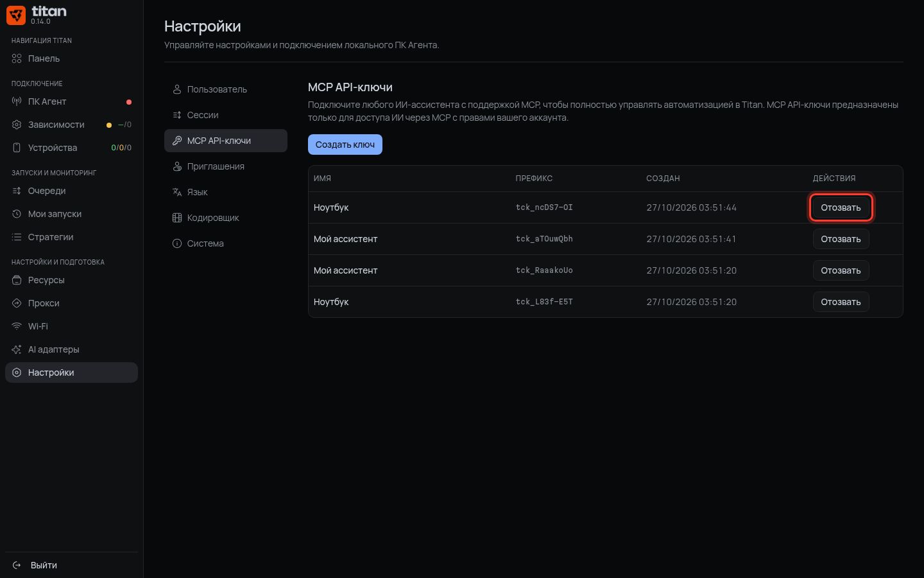Click the Выйти logout icon

tap(17, 565)
